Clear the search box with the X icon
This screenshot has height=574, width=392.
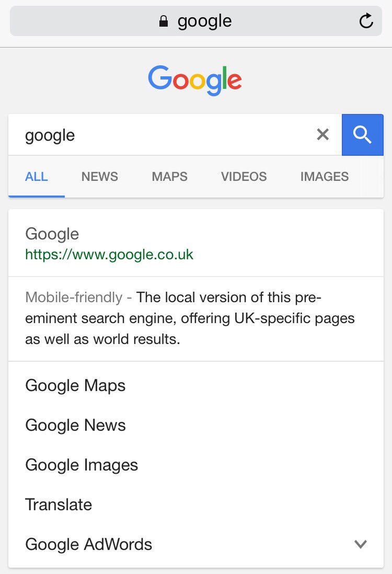click(x=323, y=135)
